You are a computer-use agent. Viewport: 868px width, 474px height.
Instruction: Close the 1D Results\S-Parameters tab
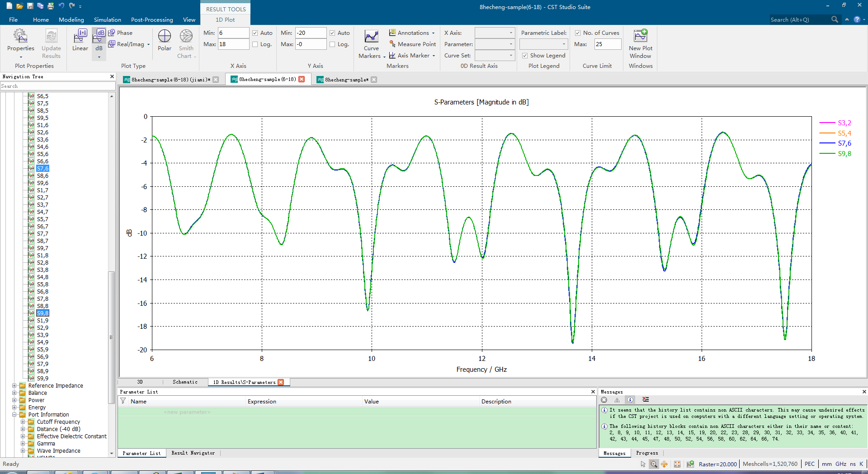[281, 382]
